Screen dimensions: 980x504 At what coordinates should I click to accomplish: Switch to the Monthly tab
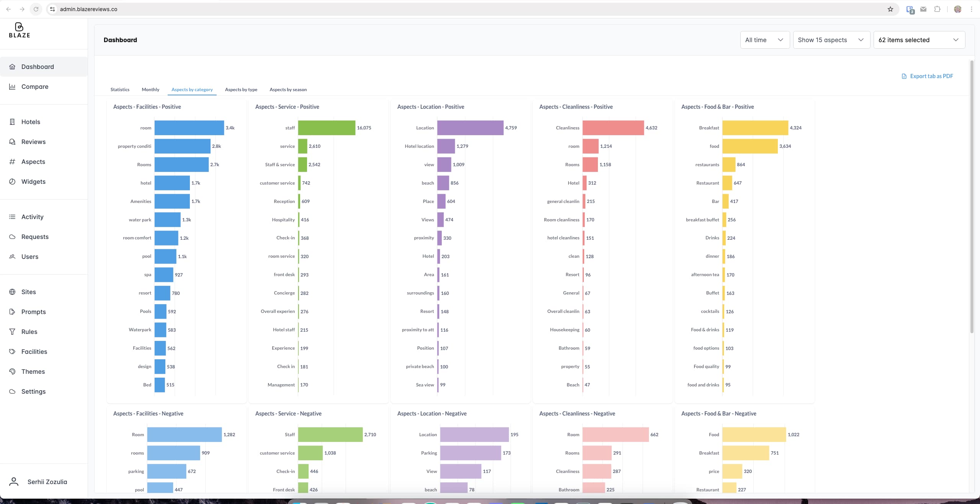click(150, 90)
